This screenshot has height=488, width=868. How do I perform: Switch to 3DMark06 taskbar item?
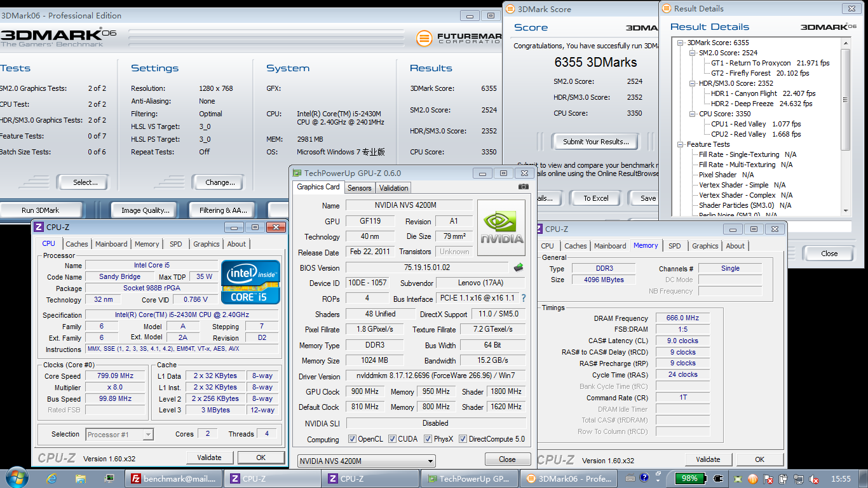point(568,478)
